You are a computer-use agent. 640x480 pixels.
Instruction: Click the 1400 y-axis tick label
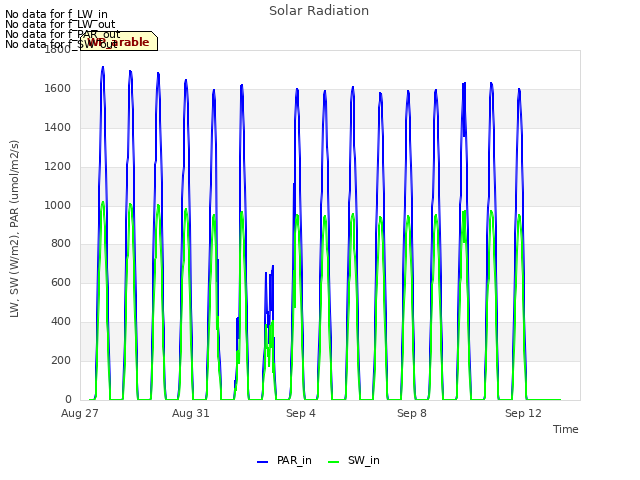point(58,128)
